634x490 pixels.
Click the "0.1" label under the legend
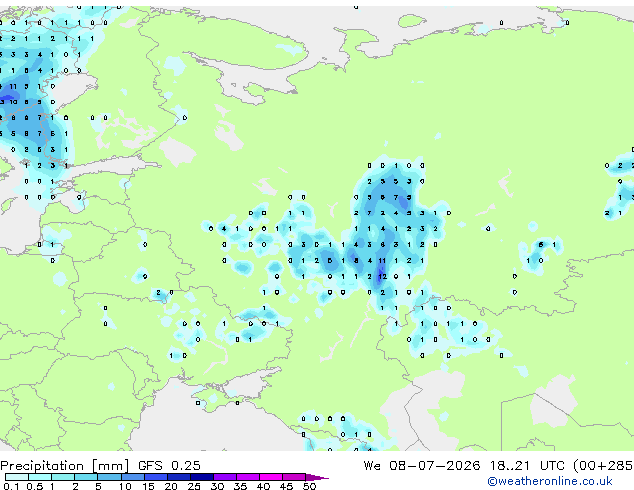point(12,486)
